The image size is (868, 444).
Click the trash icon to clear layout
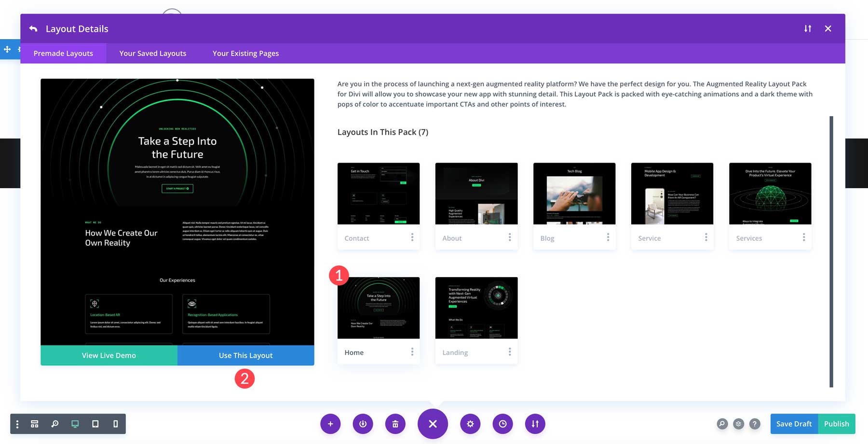(x=395, y=424)
